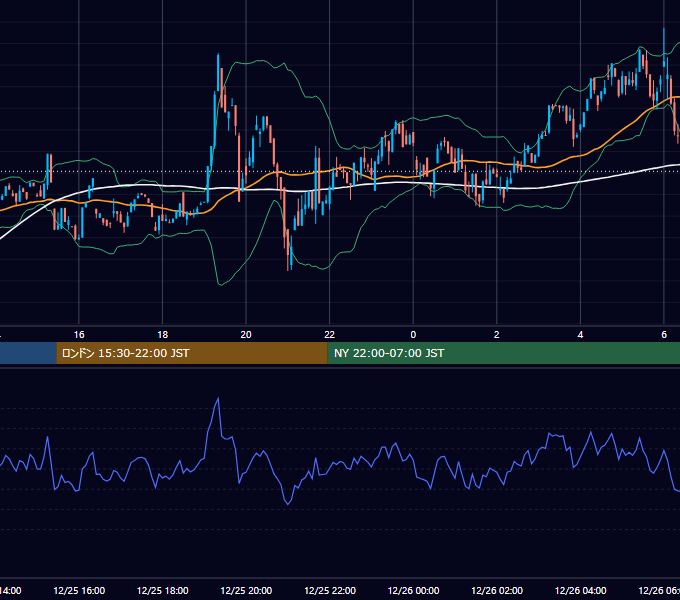Click the 6 hour axis label
This screenshot has width=680, height=600.
click(664, 335)
